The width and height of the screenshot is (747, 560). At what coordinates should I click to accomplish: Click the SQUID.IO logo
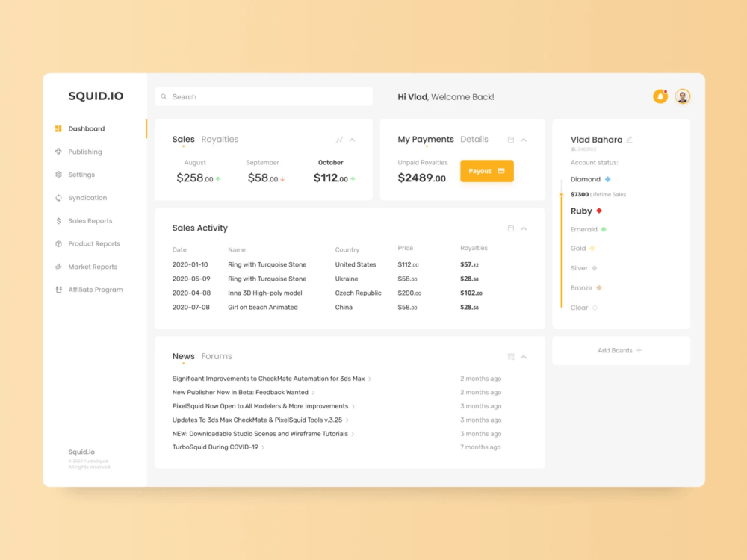point(96,96)
